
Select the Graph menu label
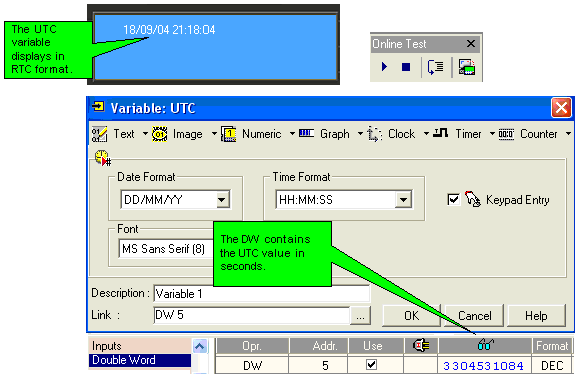pos(334,134)
